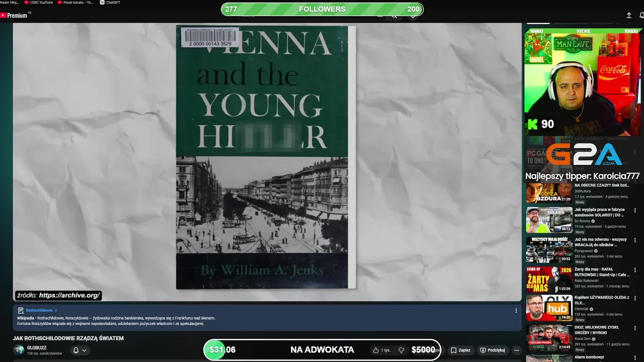
Task: Click the FOLLOWERS goal progress bar
Action: [x=322, y=9]
